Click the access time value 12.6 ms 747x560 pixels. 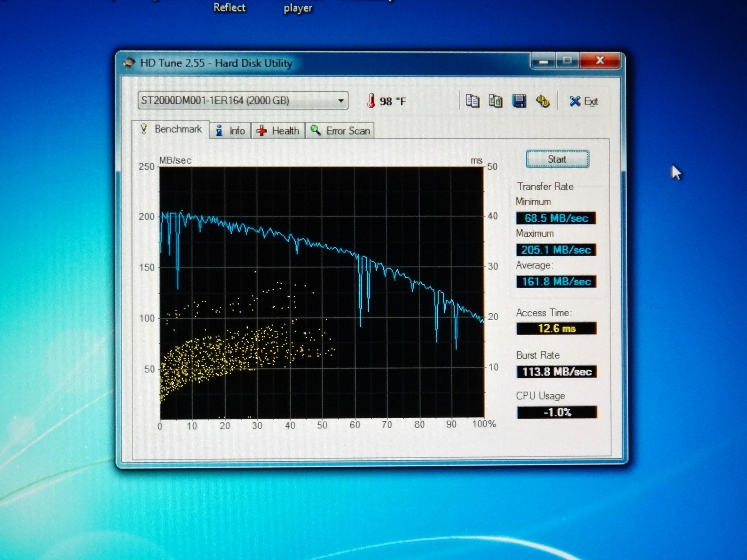[557, 328]
